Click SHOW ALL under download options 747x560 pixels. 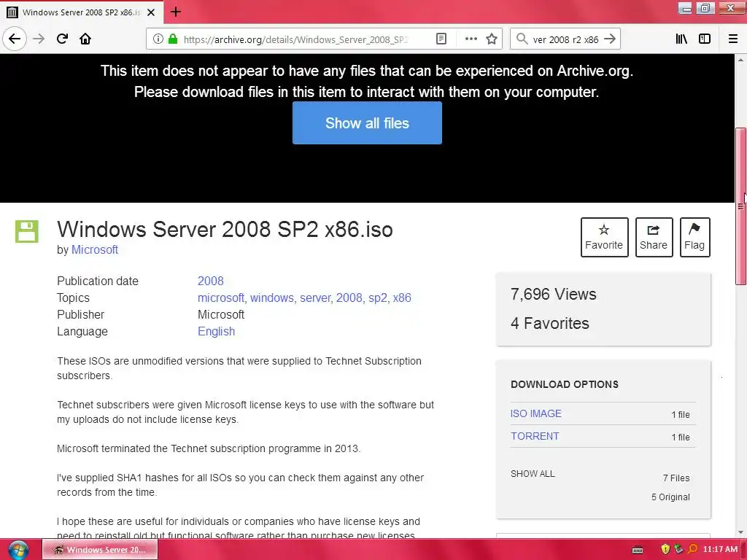533,474
